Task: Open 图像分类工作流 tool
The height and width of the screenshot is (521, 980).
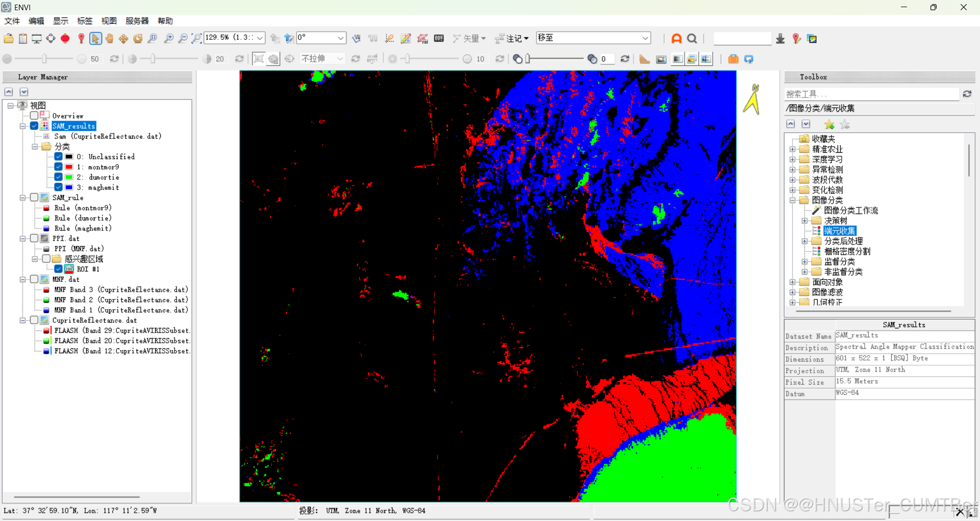Action: click(851, 210)
